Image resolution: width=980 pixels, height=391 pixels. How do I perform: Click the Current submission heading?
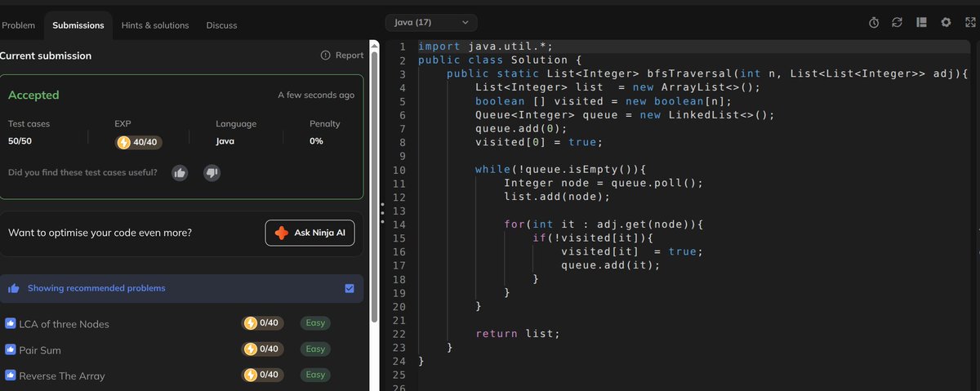46,56
